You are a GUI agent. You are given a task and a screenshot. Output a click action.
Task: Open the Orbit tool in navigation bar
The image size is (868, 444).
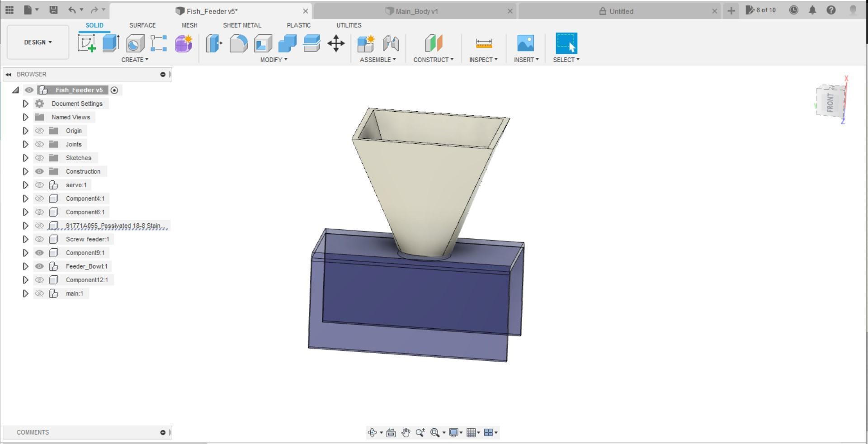372,433
